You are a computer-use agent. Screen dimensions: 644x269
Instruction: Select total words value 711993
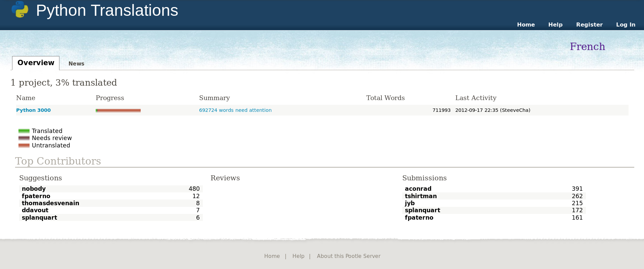(x=441, y=110)
